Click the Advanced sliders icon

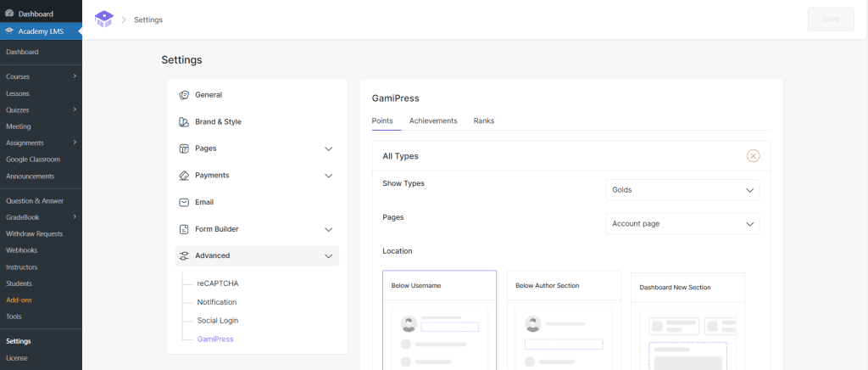coord(184,256)
